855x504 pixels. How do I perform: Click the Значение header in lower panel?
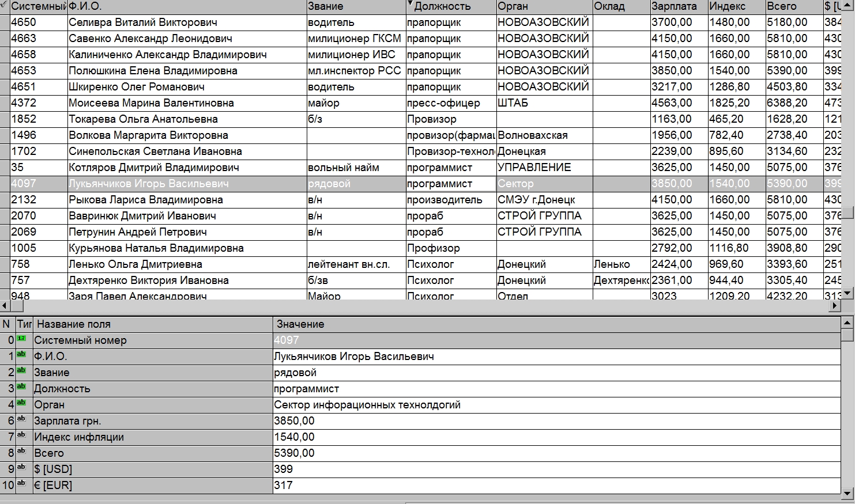click(x=557, y=324)
